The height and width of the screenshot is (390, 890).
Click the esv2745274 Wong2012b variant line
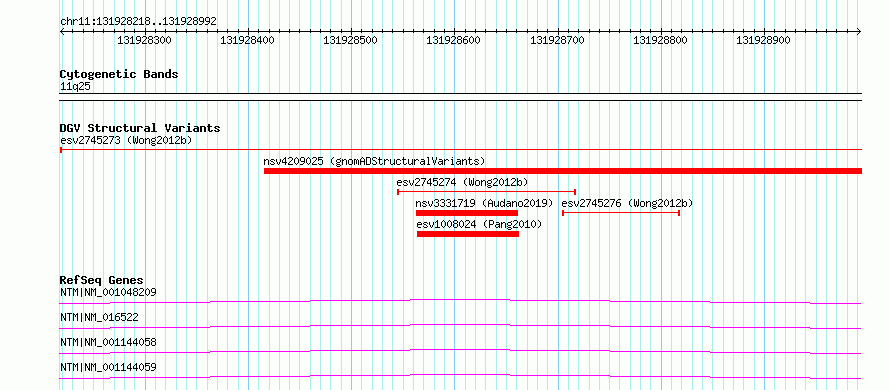[487, 192]
